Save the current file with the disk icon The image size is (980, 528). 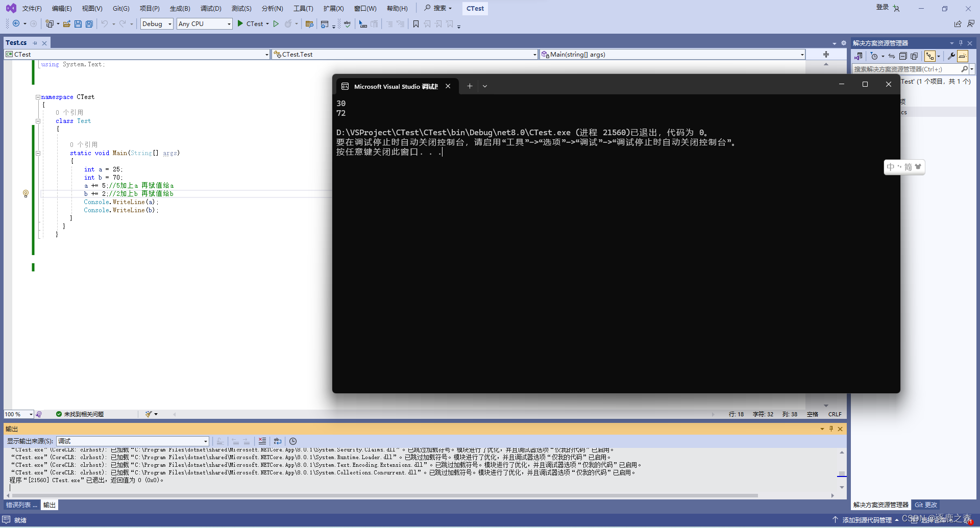[78, 23]
